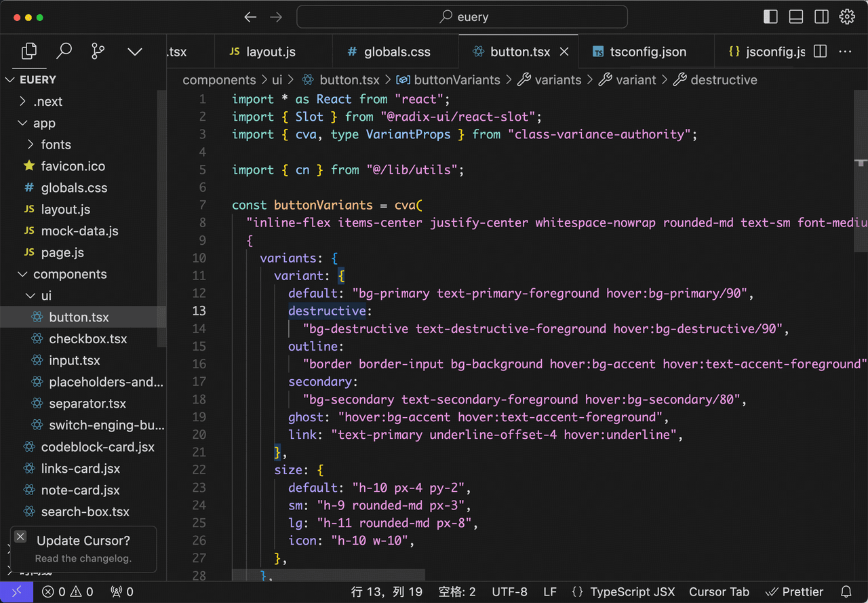Click the Update Cursor? prompt text
The width and height of the screenshot is (868, 603).
(83, 541)
